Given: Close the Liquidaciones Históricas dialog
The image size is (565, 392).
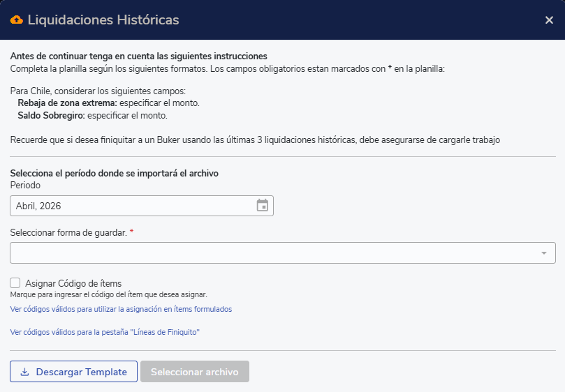Looking at the screenshot, I should (549, 20).
